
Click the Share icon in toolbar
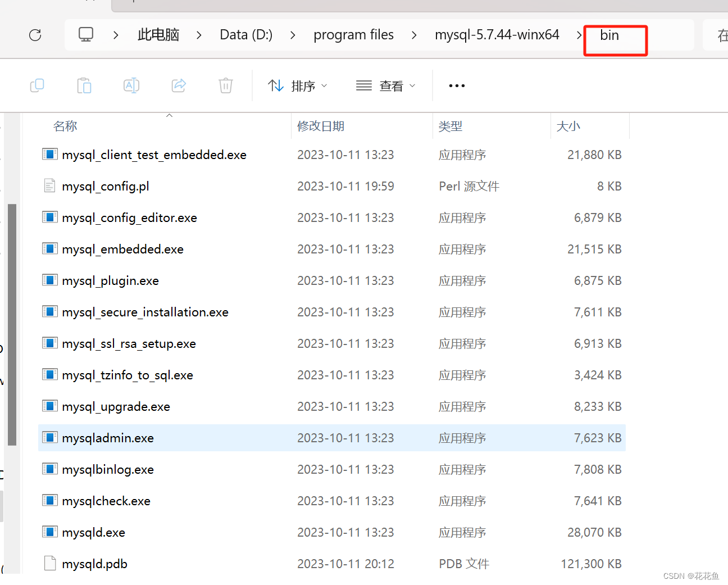pyautogui.click(x=178, y=85)
